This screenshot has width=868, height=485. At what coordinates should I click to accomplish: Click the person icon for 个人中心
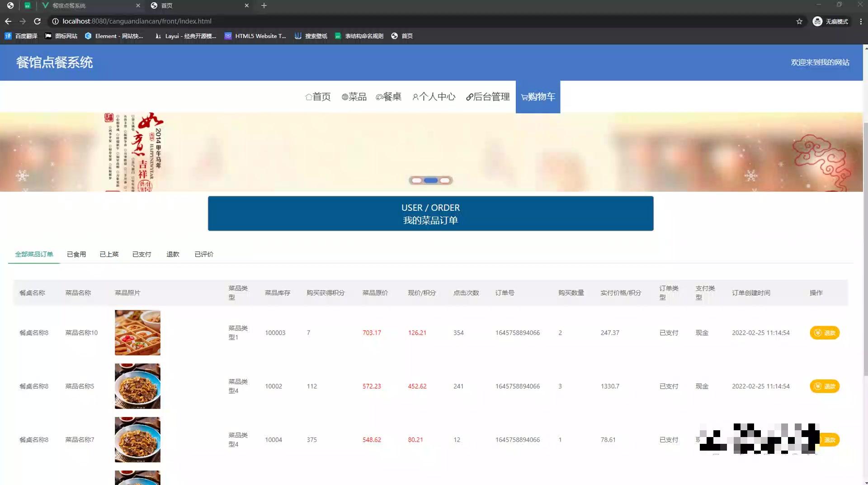coord(416,97)
